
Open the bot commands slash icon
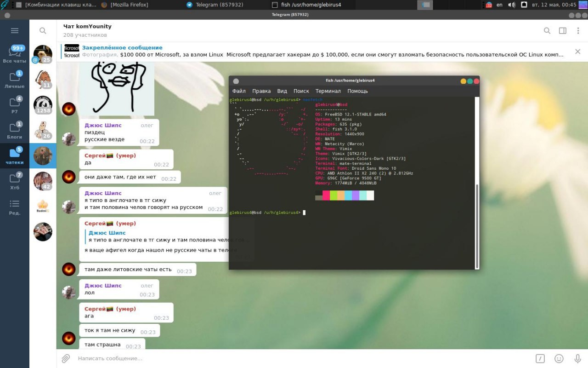(x=540, y=358)
